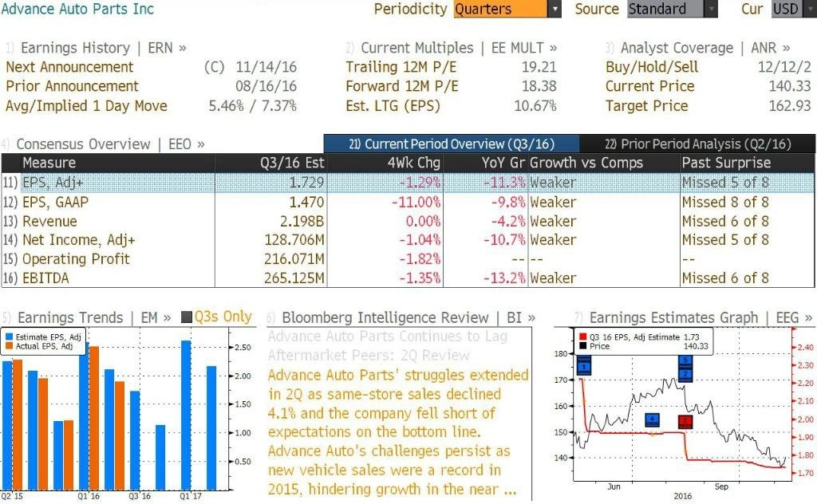Click the blue event marker numbered 4

653,419
